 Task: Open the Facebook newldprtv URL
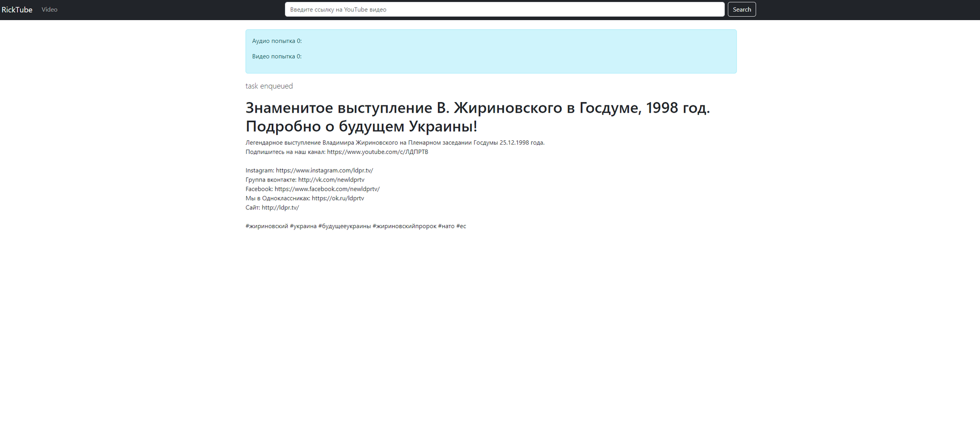(327, 189)
